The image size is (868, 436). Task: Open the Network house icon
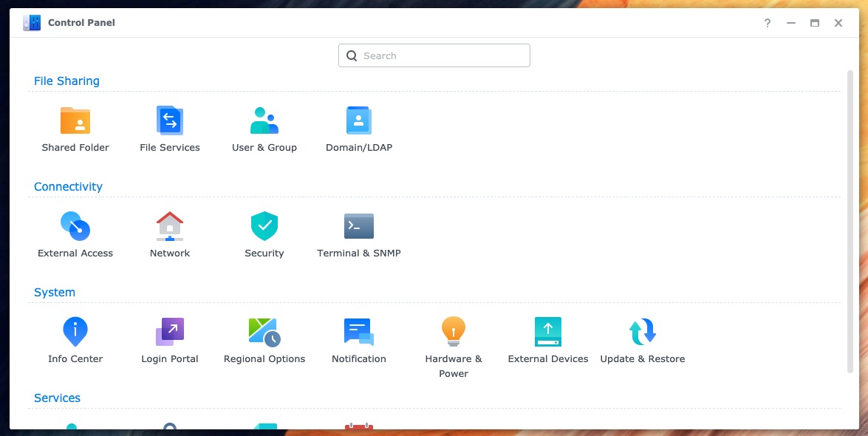click(x=170, y=226)
